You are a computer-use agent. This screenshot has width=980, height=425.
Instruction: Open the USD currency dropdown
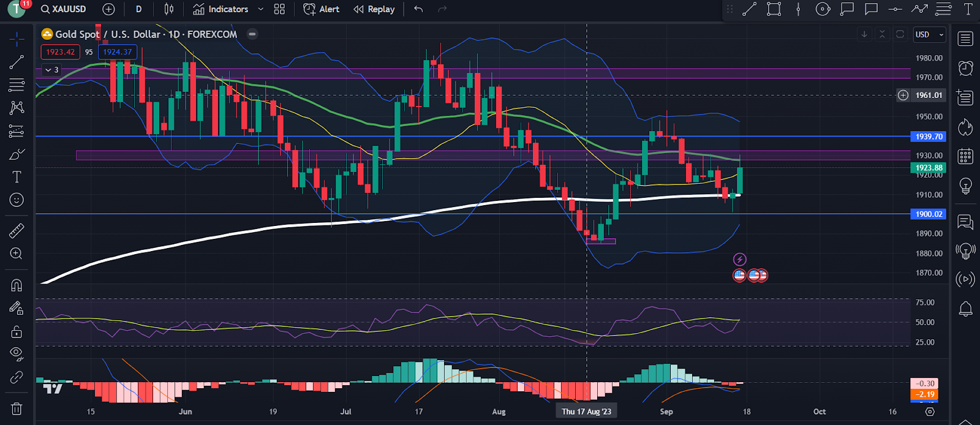(x=929, y=34)
